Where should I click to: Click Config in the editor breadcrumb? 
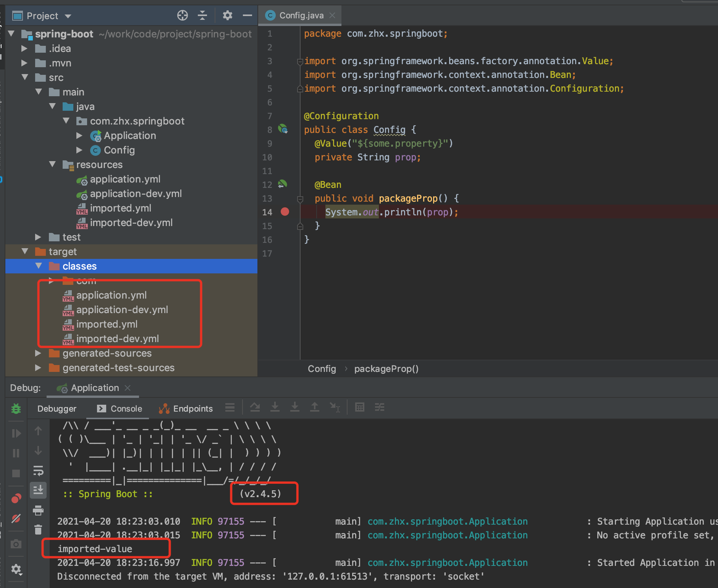[x=322, y=369]
